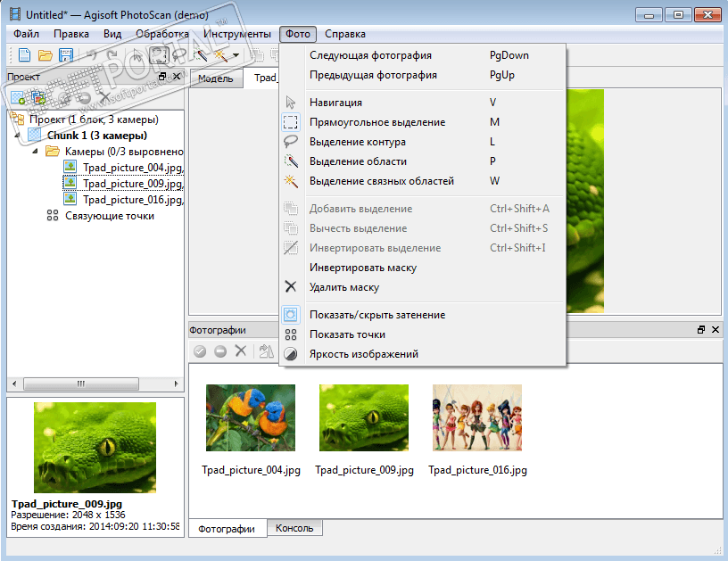Image resolution: width=728 pixels, height=561 pixels.
Task: Undock the Проект pane with float button
Action: pyautogui.click(x=162, y=77)
